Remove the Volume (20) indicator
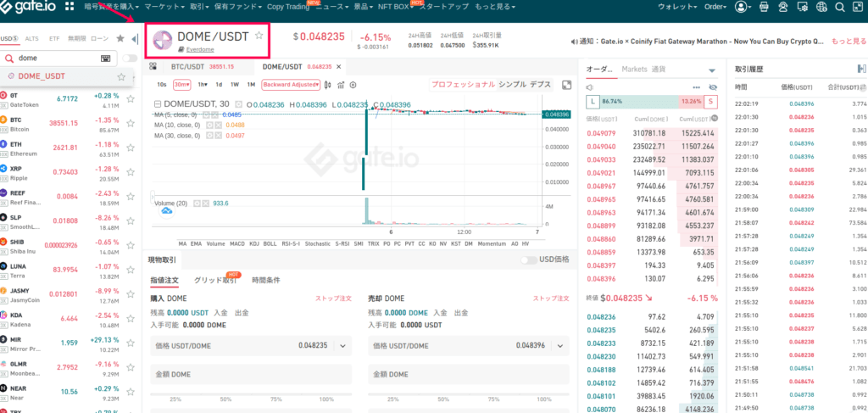The height and width of the screenshot is (413, 868). point(206,204)
